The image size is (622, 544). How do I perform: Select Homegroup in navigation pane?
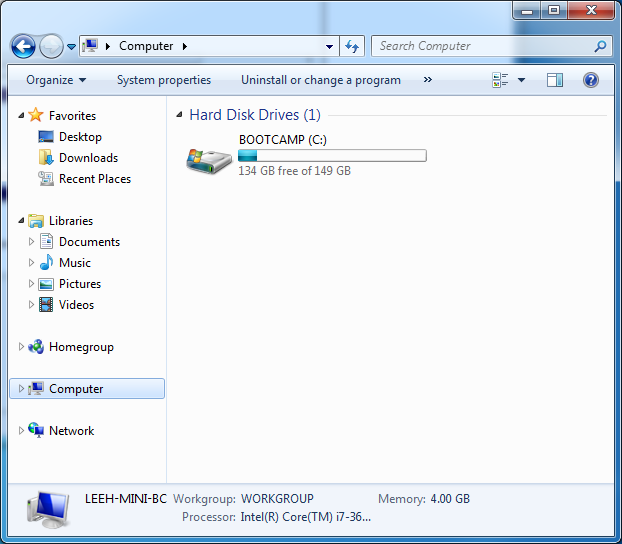pos(81,347)
